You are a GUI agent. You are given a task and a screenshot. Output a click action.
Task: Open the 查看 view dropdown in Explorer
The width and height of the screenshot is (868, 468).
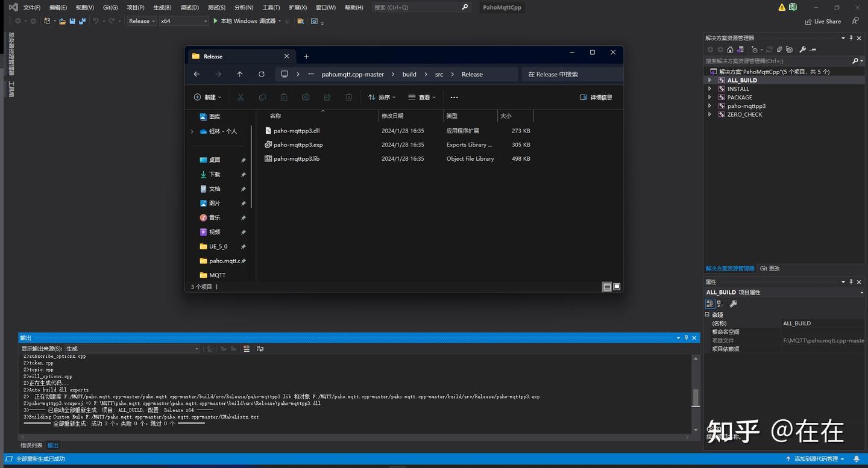tap(422, 98)
